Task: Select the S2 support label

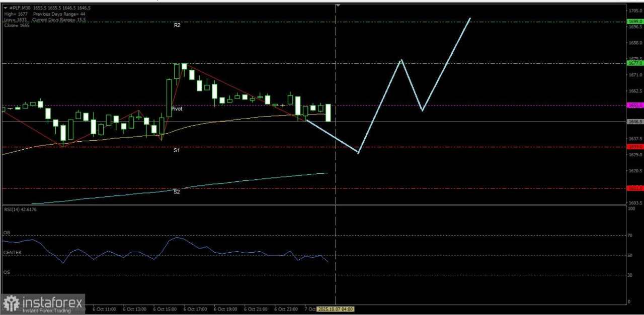Action: [177, 191]
